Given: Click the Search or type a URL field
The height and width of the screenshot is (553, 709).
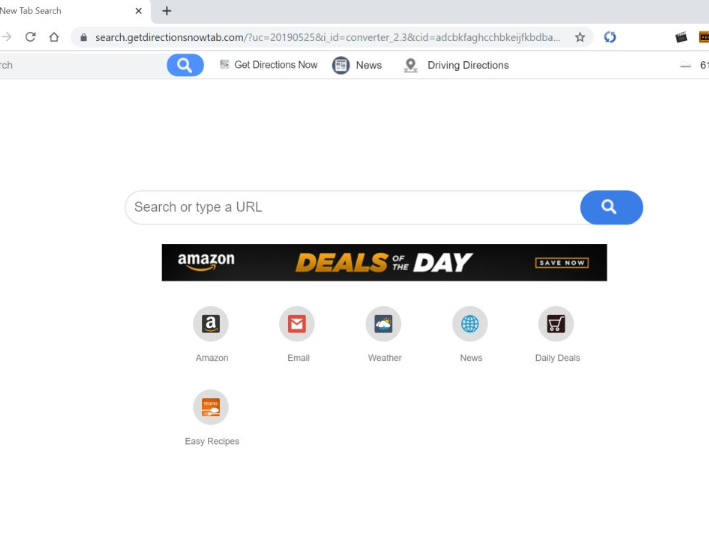Looking at the screenshot, I should [x=353, y=207].
